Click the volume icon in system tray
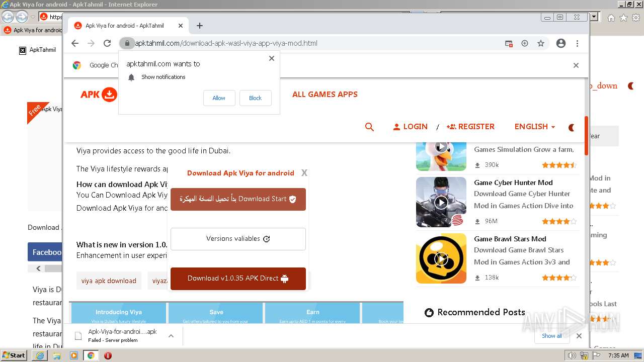 pyautogui.click(x=572, y=355)
